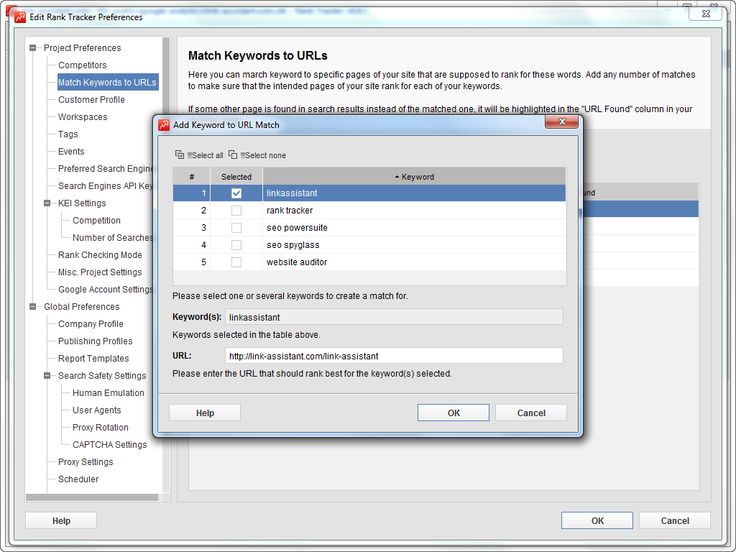
Task: Click Help in Add Keyword dialog
Action: click(205, 413)
